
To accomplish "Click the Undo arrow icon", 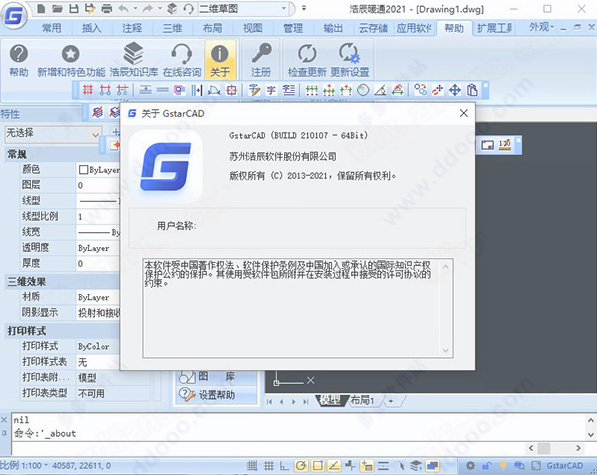I will (x=123, y=8).
